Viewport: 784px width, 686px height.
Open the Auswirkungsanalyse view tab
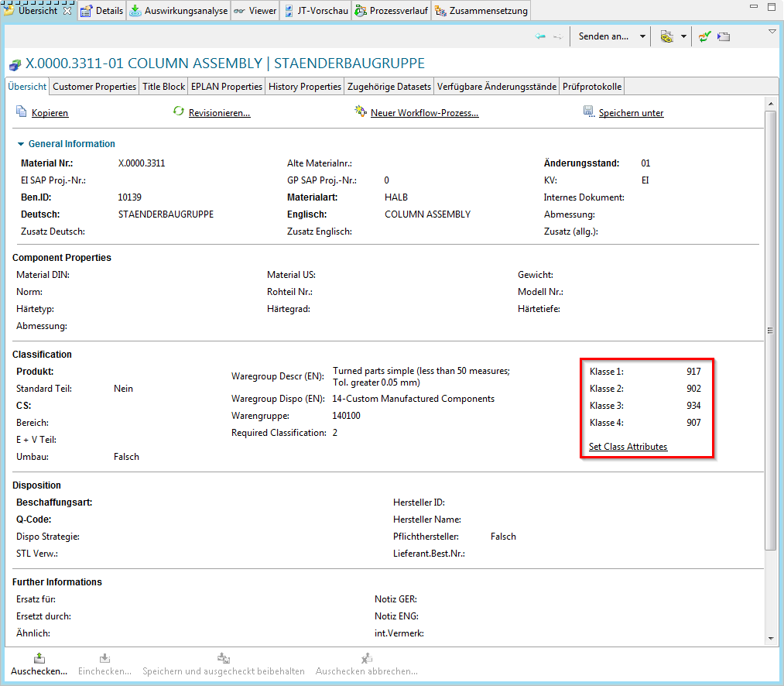point(178,11)
